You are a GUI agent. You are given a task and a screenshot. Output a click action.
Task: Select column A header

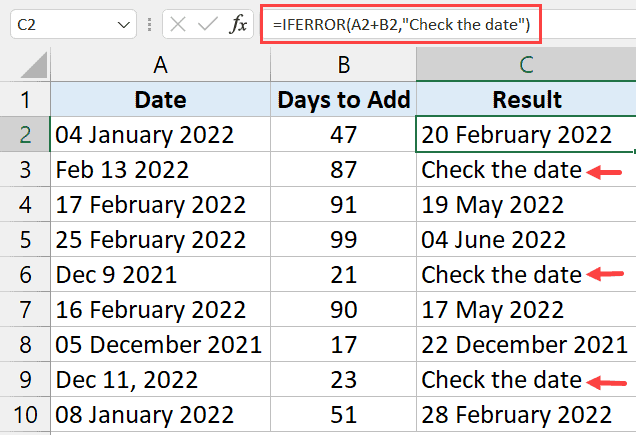coord(160,65)
